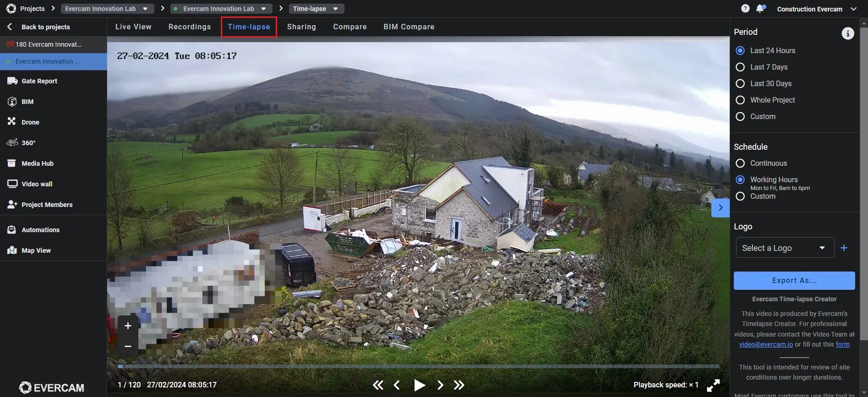Open the Map View icon
This screenshot has width=868, height=397.
[x=12, y=250]
